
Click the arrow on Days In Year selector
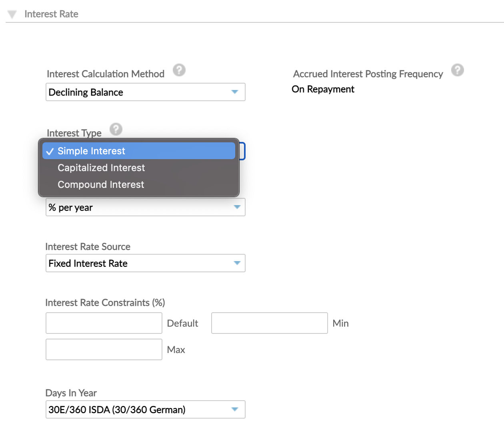(235, 409)
